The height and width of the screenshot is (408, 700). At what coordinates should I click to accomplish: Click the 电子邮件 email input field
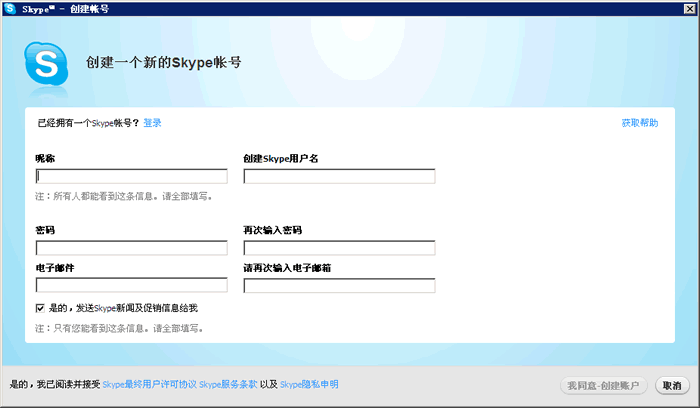point(132,285)
